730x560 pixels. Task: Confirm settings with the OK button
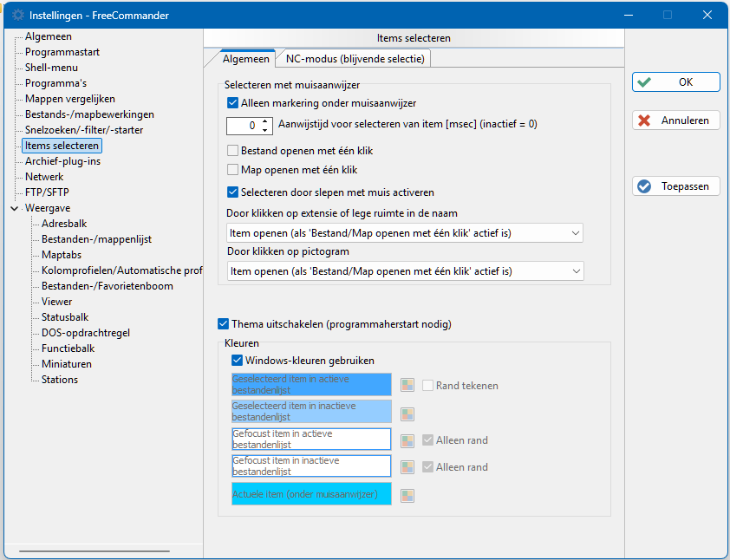coord(676,82)
